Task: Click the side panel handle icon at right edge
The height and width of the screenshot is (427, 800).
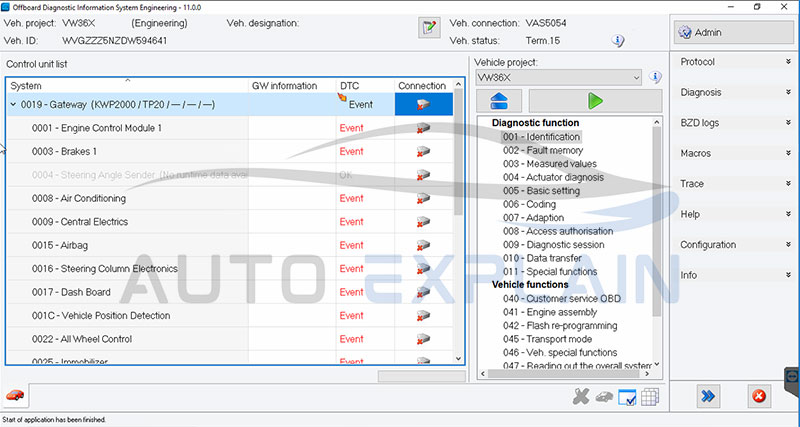Action: 792,376
